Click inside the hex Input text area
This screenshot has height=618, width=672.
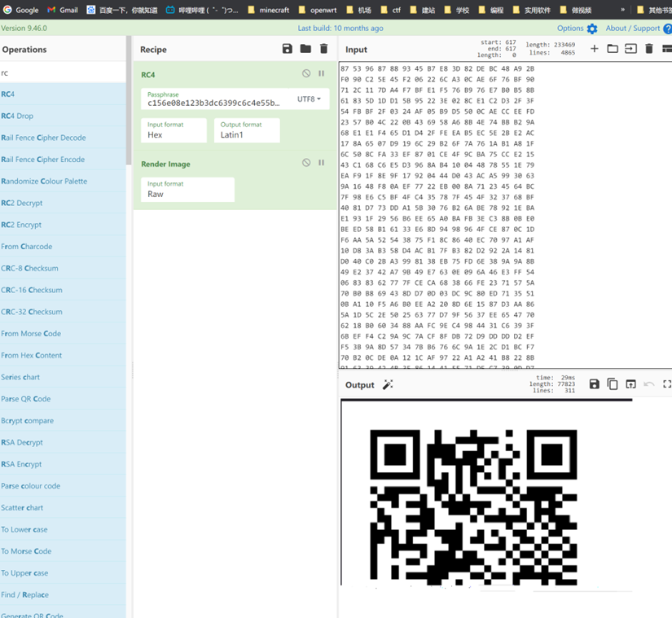click(505, 214)
